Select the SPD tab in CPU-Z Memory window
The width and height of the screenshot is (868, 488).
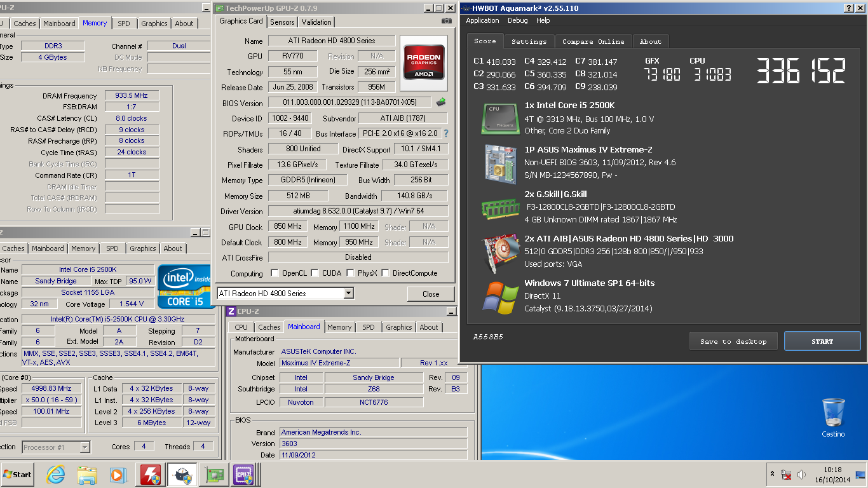tap(124, 24)
